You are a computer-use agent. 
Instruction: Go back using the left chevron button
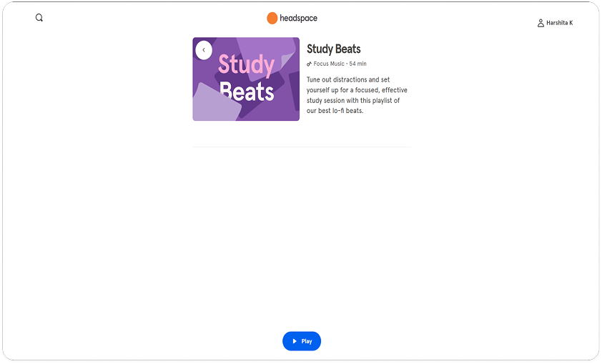[x=204, y=50]
